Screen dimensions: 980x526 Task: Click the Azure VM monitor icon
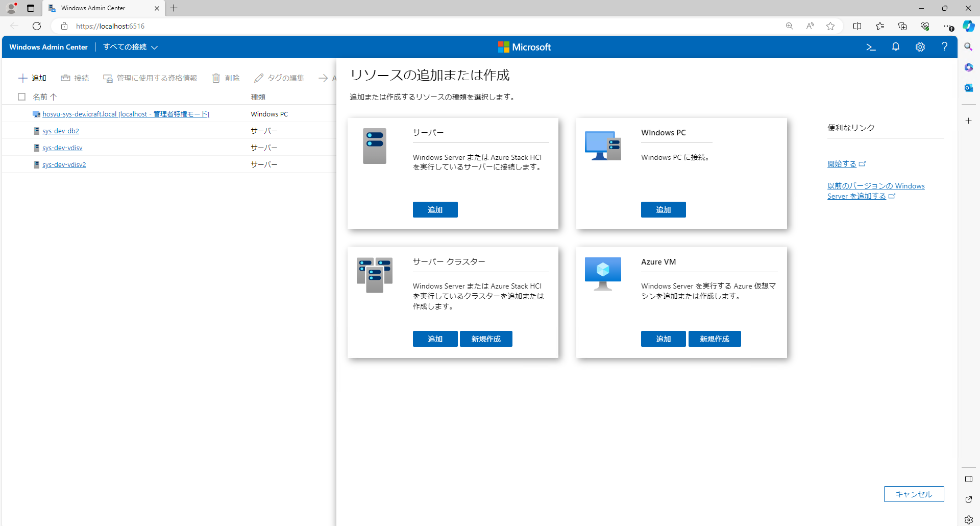(603, 274)
